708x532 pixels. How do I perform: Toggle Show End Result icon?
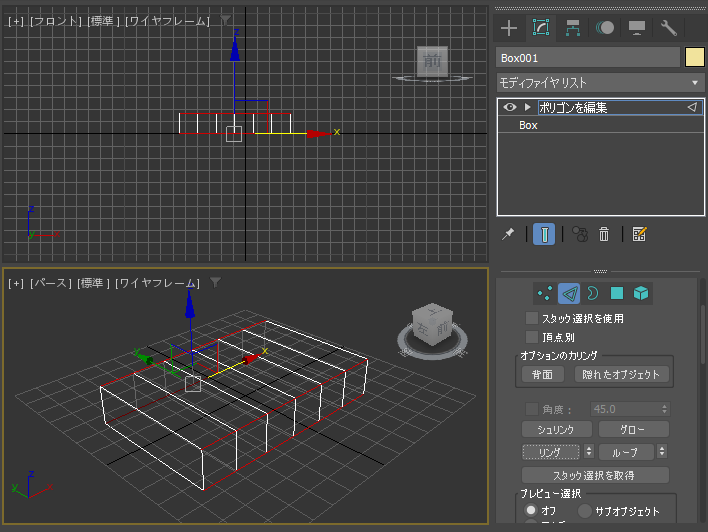[x=544, y=234]
